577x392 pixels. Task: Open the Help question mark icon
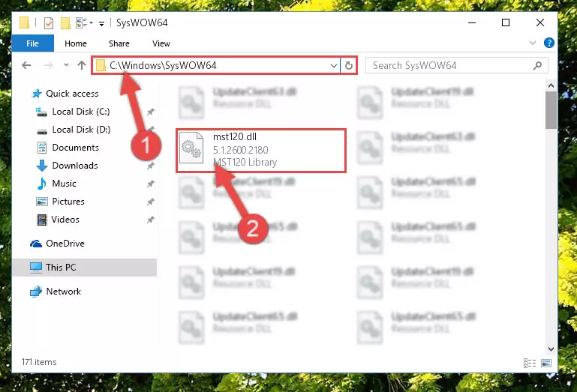pyautogui.click(x=548, y=43)
